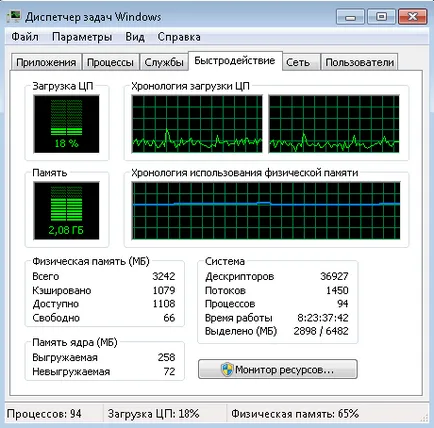Image resolution: width=434 pixels, height=428 pixels.
Task: Open the Файл menu
Action: tap(25, 37)
